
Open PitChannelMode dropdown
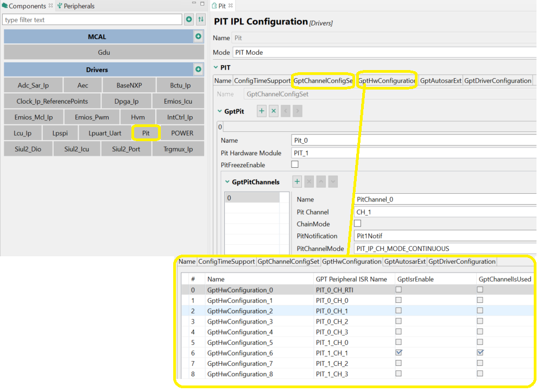445,249
